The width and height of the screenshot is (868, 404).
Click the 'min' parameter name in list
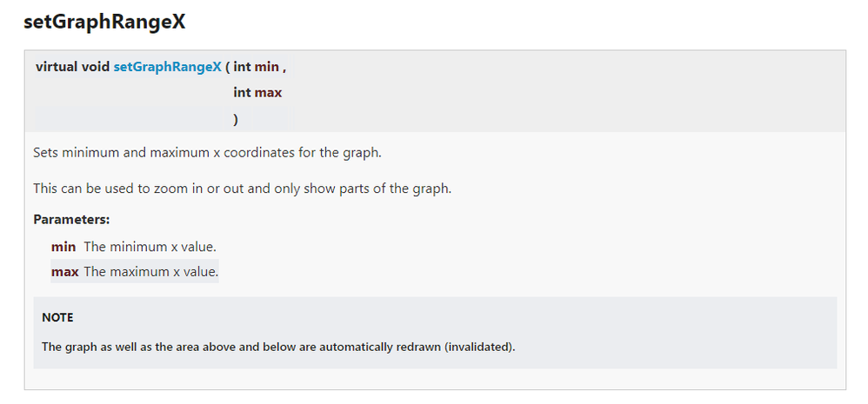click(x=63, y=247)
